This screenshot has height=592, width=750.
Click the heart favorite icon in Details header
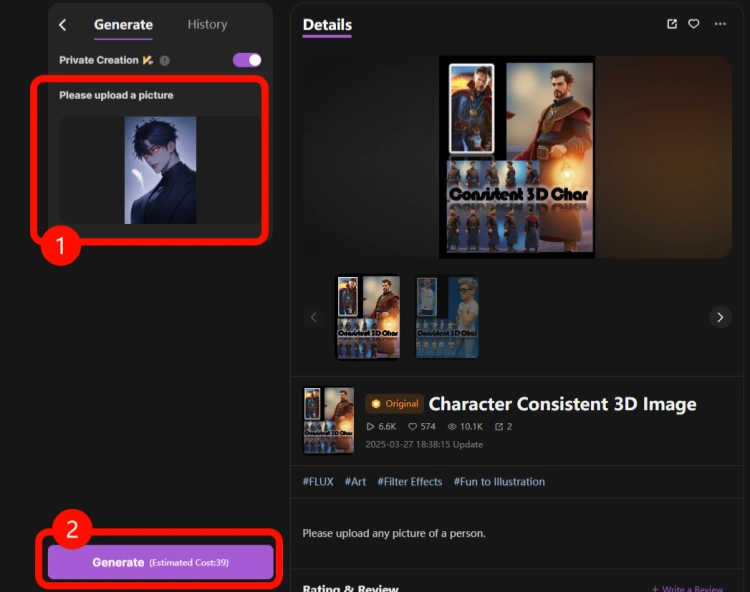pyautogui.click(x=694, y=24)
